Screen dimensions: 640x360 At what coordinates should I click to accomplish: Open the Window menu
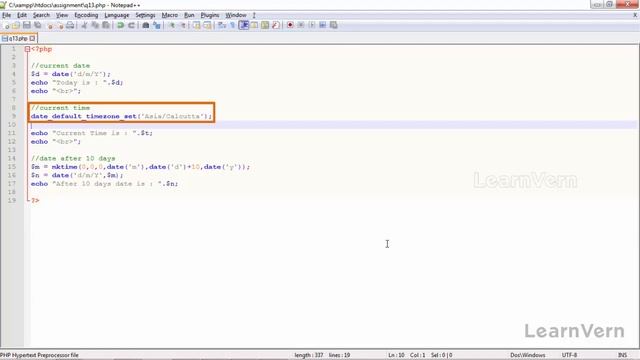point(236,15)
